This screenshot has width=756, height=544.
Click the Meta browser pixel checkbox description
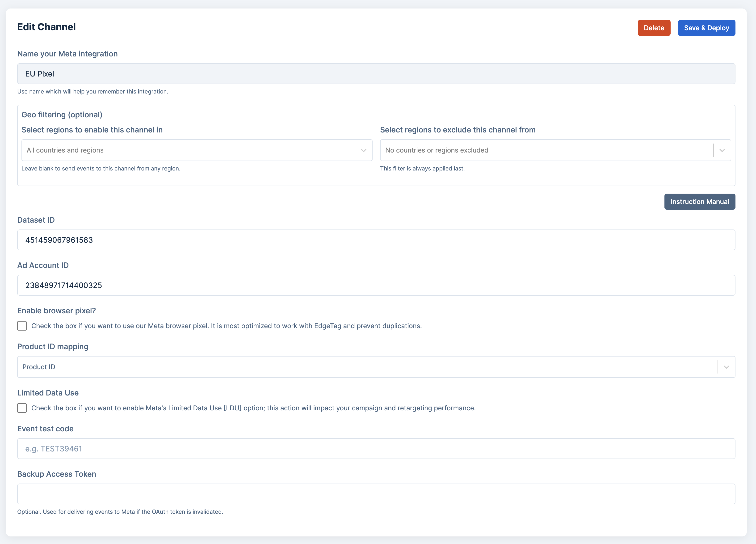pyautogui.click(x=226, y=326)
